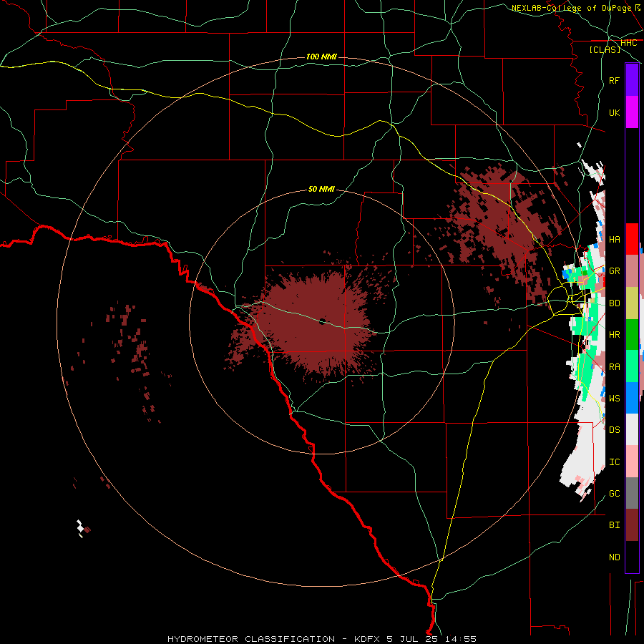Click the UK label in the legend

[x=614, y=112]
